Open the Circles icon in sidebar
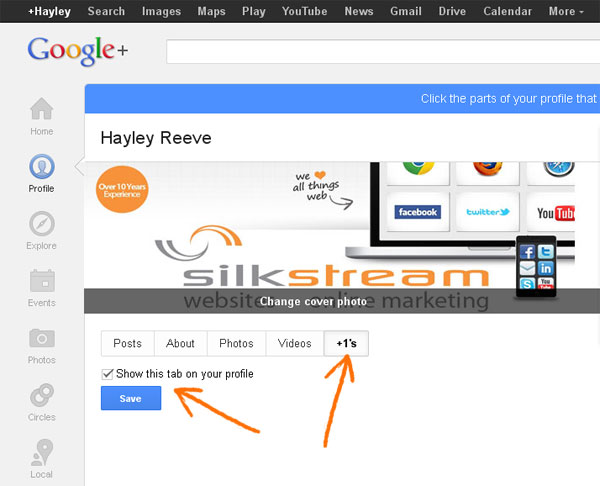This screenshot has width=600, height=486. click(x=42, y=395)
